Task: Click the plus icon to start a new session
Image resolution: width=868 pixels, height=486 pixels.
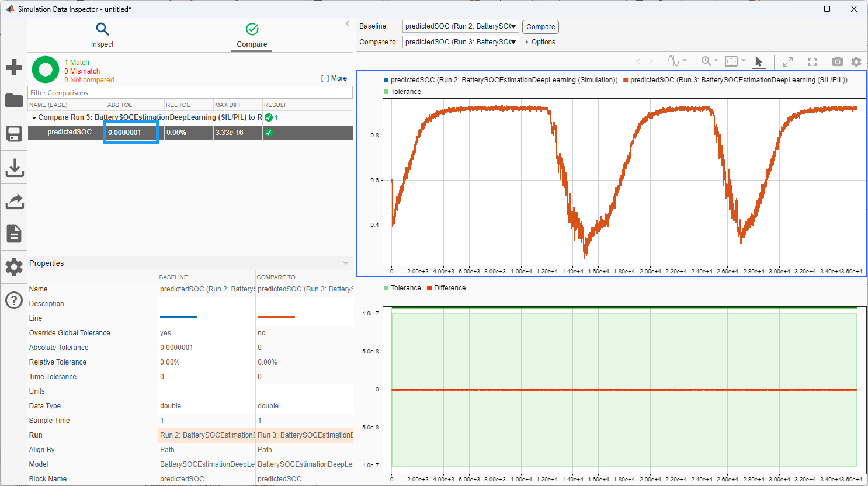Action: click(x=14, y=67)
